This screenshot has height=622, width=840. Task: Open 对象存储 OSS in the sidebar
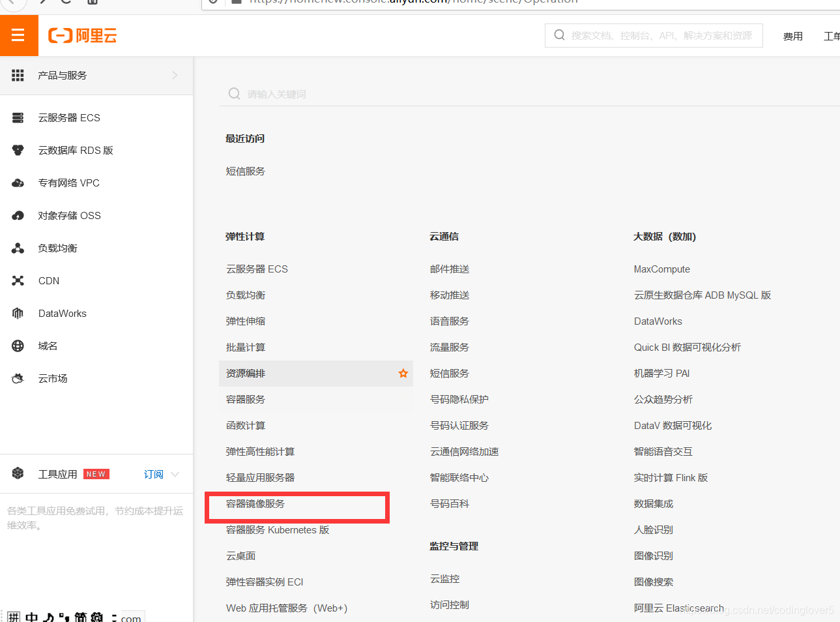pyautogui.click(x=70, y=216)
